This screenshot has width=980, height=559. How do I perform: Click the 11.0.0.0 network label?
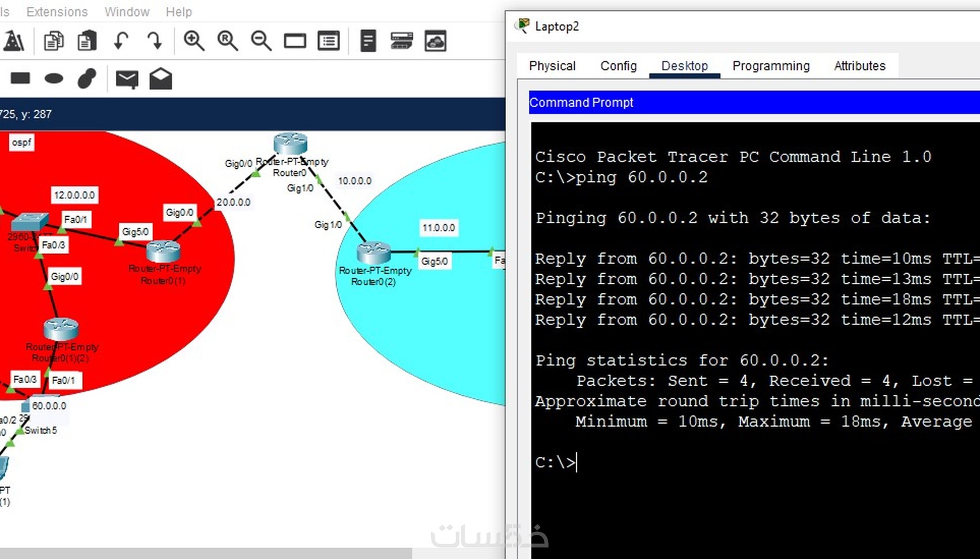click(439, 228)
